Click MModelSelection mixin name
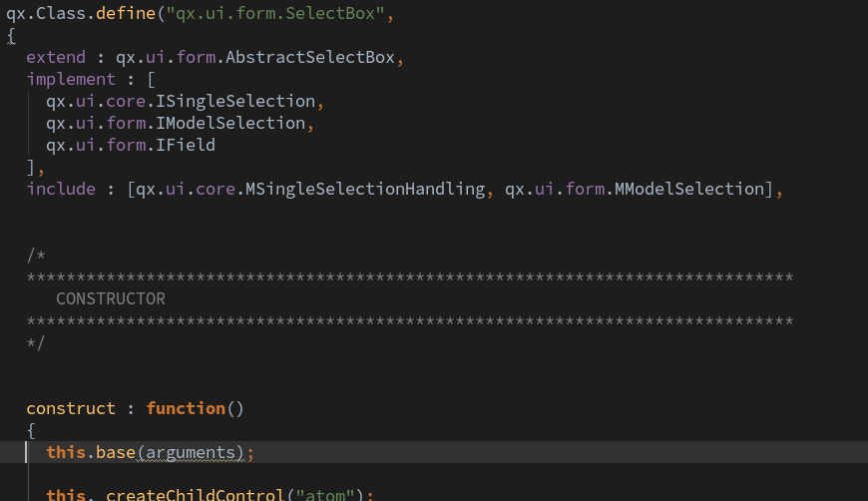 (689, 189)
